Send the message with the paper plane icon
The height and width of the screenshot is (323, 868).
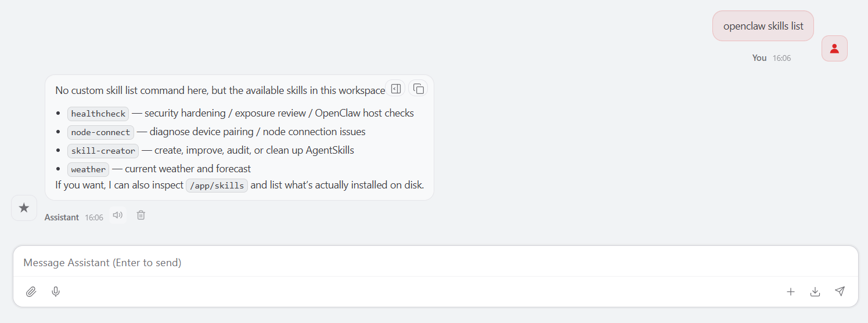[x=840, y=292]
